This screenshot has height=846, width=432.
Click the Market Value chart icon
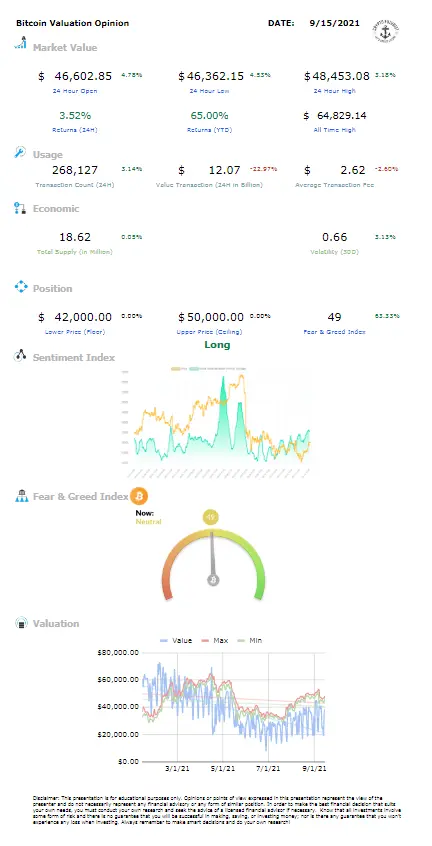click(x=20, y=43)
